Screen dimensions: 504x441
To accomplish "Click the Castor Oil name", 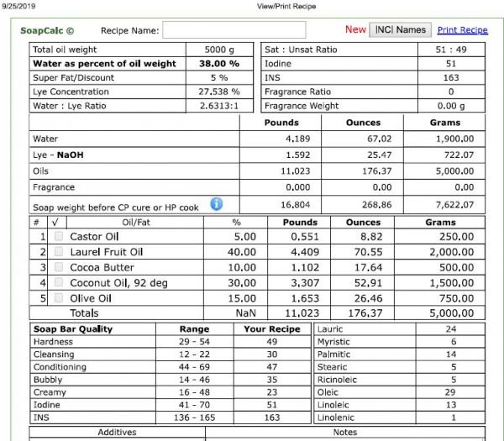I will point(94,237).
